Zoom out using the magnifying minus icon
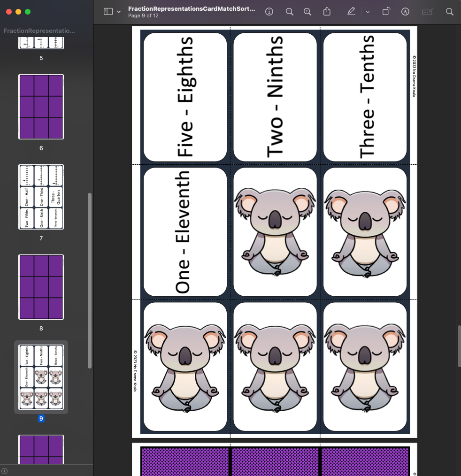461x476 pixels. point(290,11)
